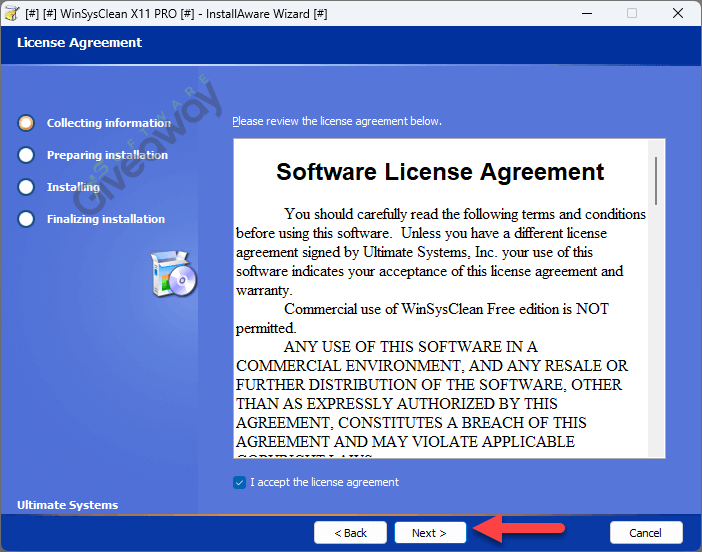Minimize the installer window
The height and width of the screenshot is (552, 702).
(x=585, y=13)
